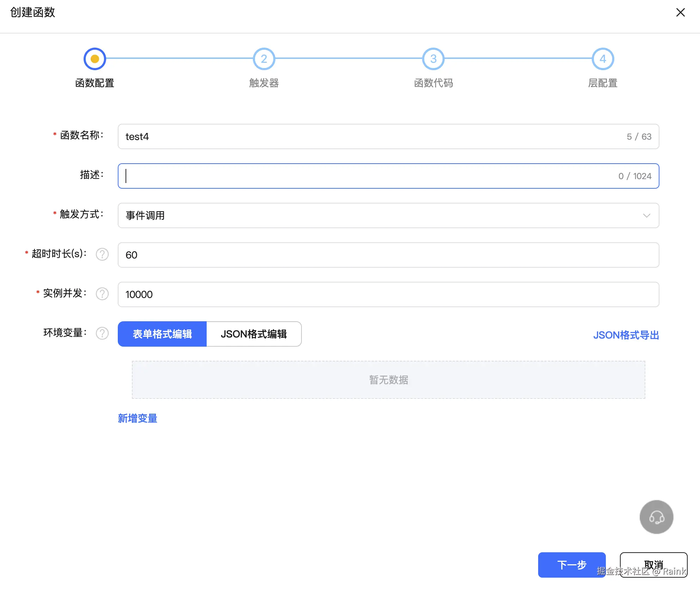Click step 1 函数配置 circle
The width and height of the screenshot is (700, 590).
coord(95,59)
